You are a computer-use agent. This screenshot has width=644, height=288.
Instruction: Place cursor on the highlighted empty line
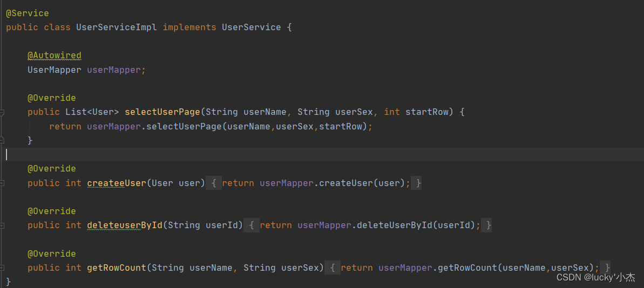[322, 154]
